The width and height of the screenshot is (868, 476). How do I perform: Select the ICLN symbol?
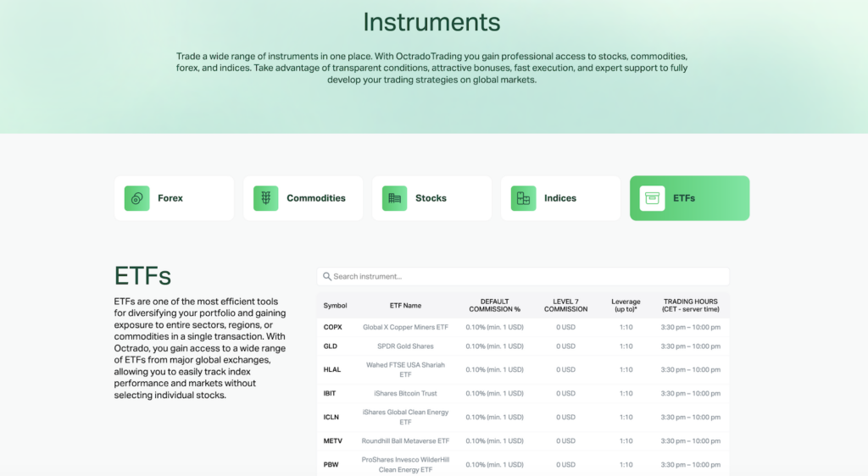point(331,418)
